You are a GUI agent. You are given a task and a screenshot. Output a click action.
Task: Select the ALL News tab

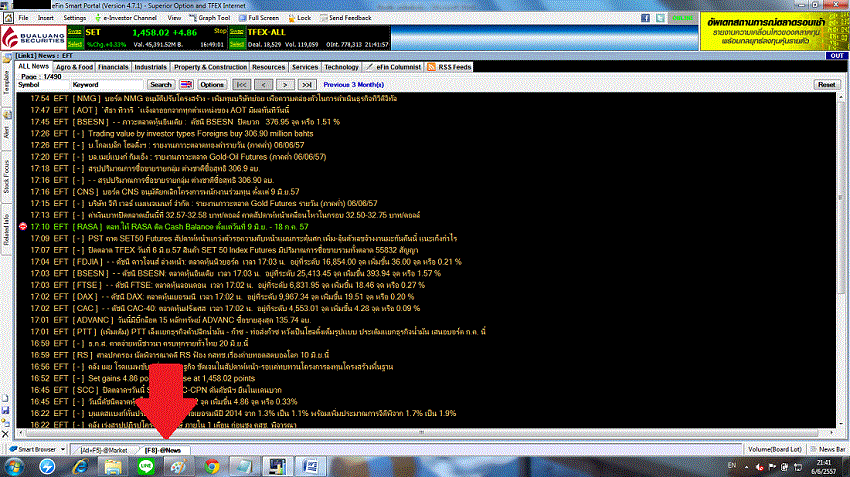tap(33, 66)
